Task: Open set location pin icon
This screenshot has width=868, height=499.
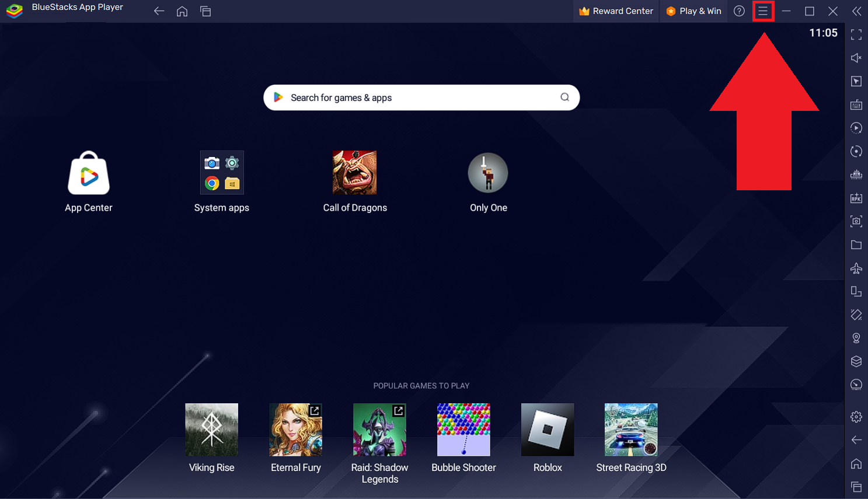Action: click(x=856, y=338)
